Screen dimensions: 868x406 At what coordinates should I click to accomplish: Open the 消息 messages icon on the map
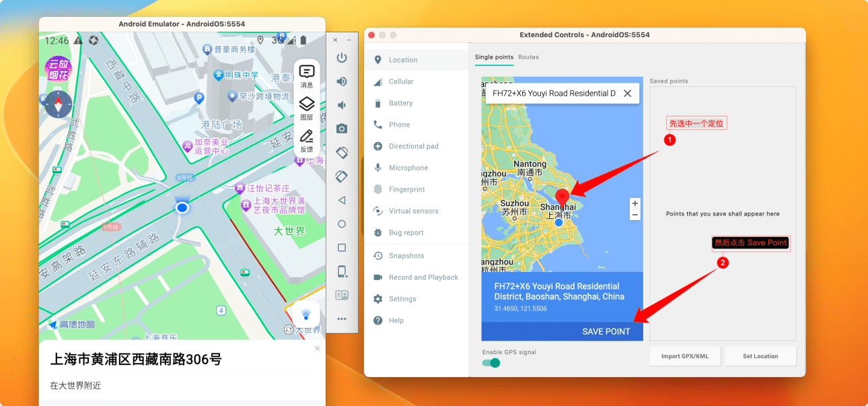pos(307,75)
